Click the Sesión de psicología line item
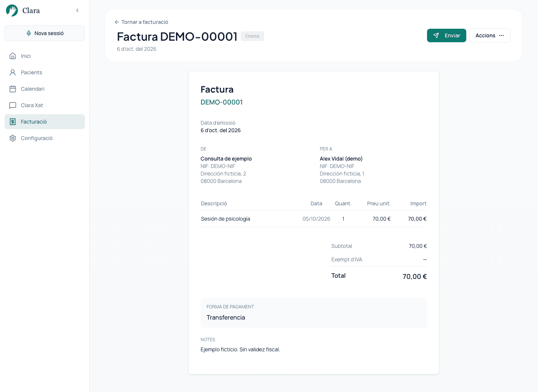 coord(226,219)
